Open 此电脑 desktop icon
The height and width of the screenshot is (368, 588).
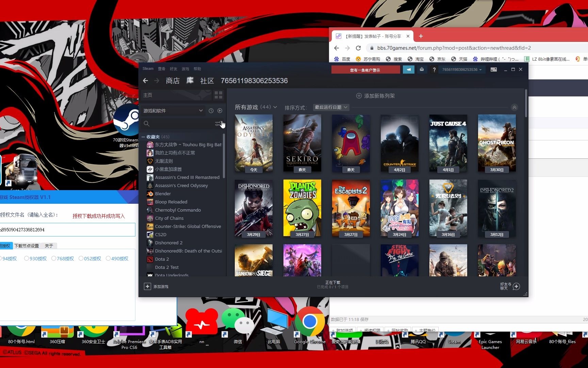coord(274,326)
